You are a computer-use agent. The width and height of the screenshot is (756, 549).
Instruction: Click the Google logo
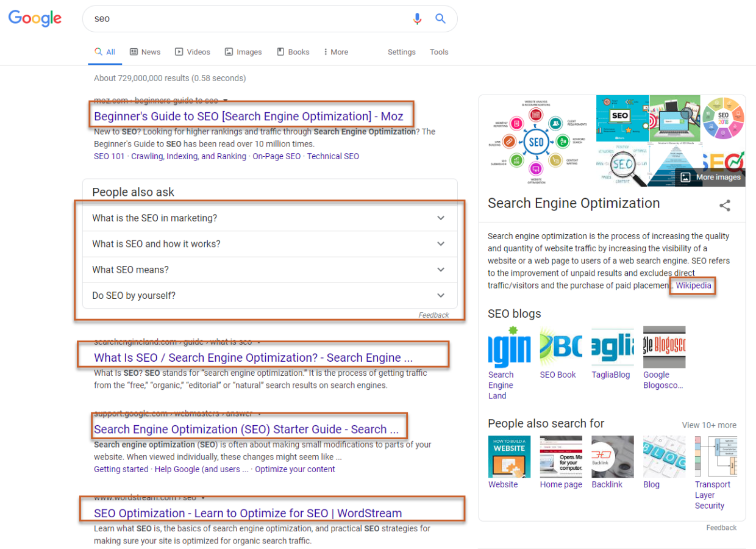(35, 18)
